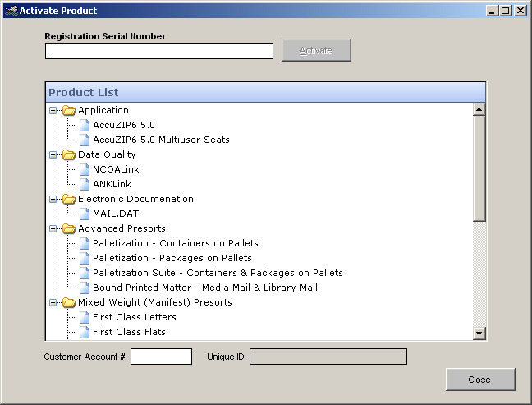Click the Advanced Presorts folder icon

tap(68, 228)
